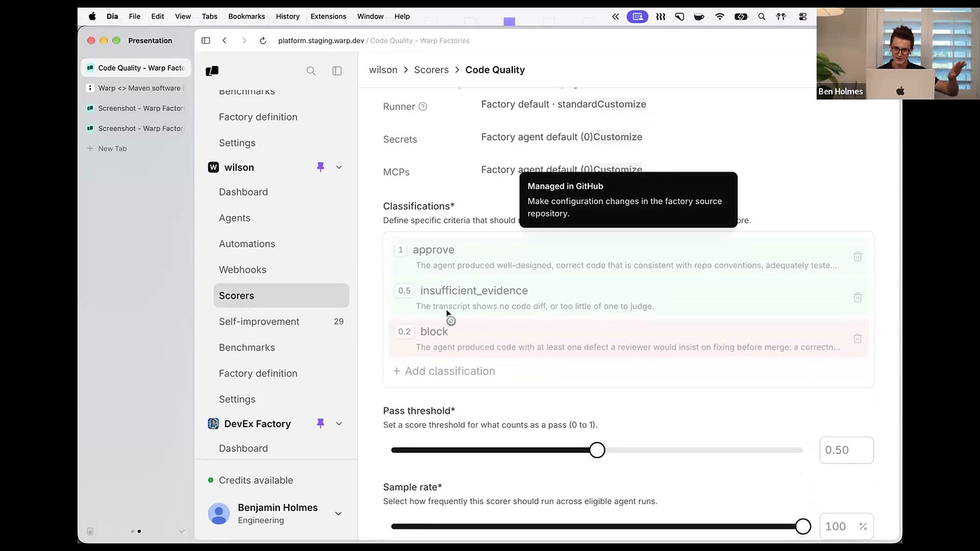Image resolution: width=980 pixels, height=551 pixels.
Task: Switch to the Warp <> Maven software tab
Action: click(136, 88)
